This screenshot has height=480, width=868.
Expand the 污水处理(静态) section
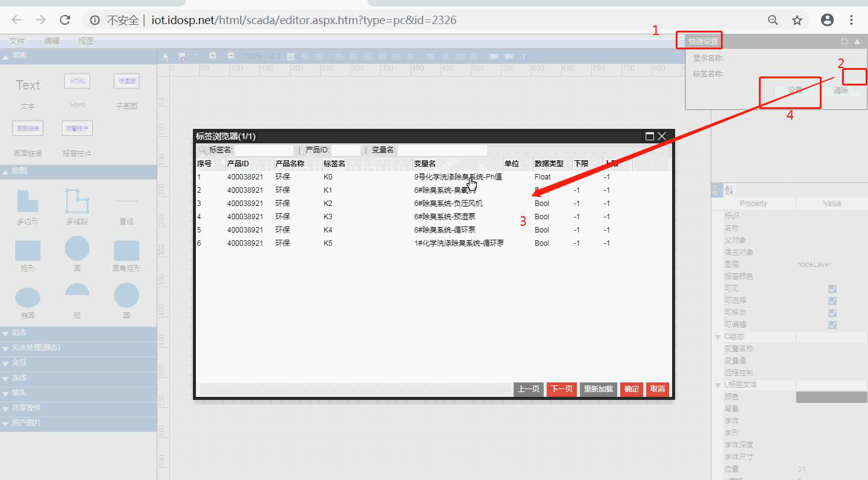coord(36,348)
